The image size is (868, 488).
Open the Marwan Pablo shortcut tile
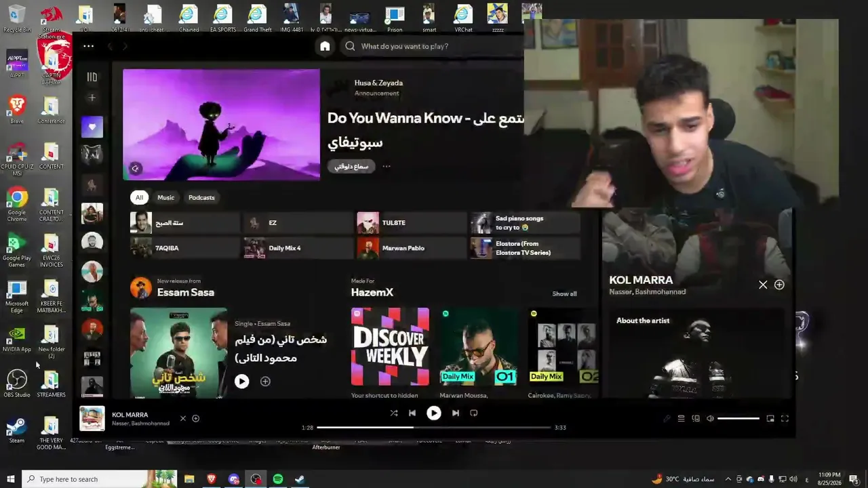click(412, 248)
